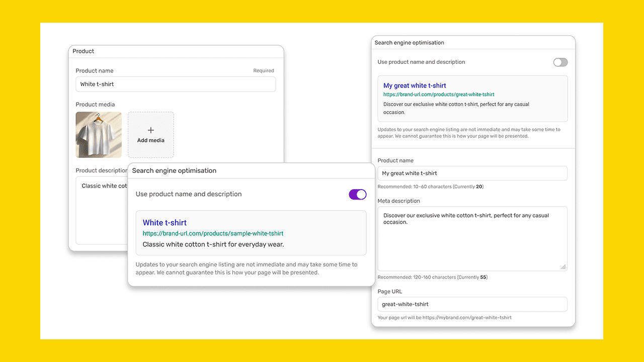Open the sample-white-tshirt green preview URL
This screenshot has height=362, width=644.
click(x=213, y=234)
